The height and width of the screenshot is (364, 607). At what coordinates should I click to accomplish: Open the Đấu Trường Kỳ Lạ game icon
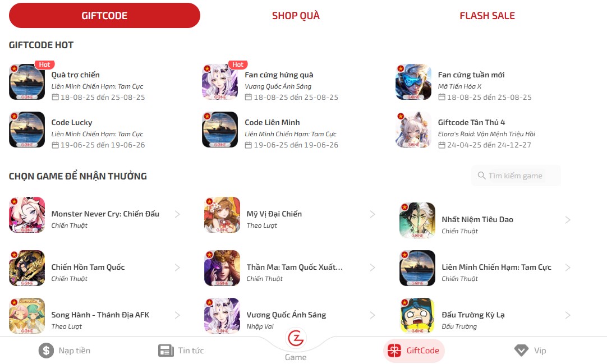click(417, 316)
